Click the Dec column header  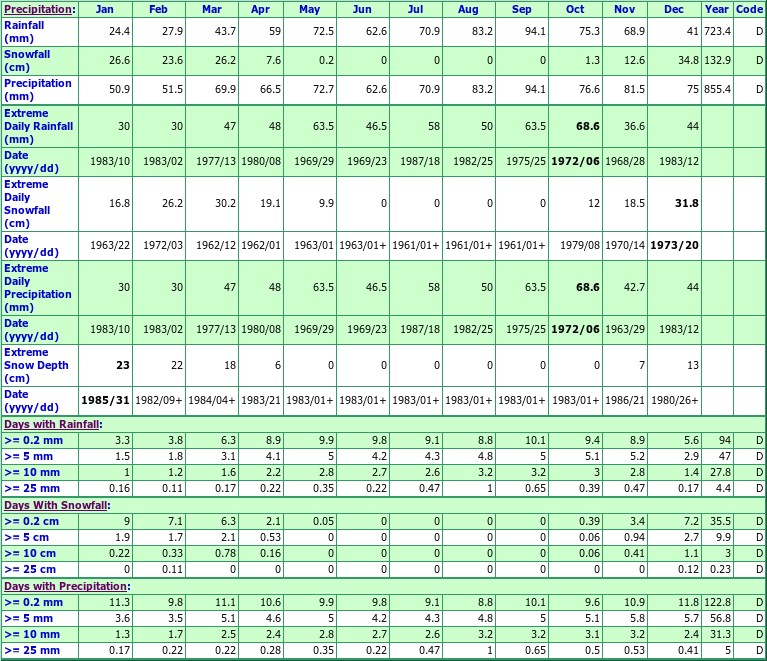point(674,9)
